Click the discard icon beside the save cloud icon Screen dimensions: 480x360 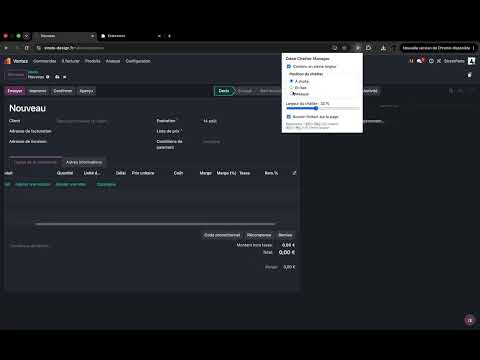(x=65, y=77)
